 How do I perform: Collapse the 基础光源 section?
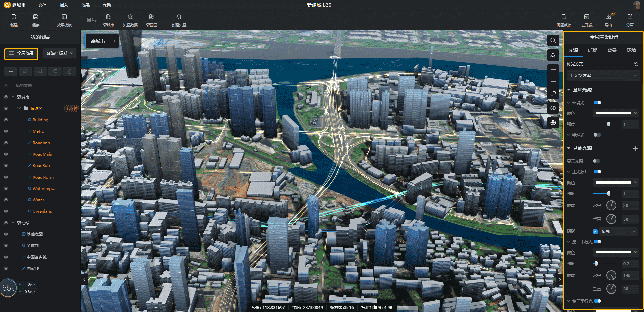(569, 90)
